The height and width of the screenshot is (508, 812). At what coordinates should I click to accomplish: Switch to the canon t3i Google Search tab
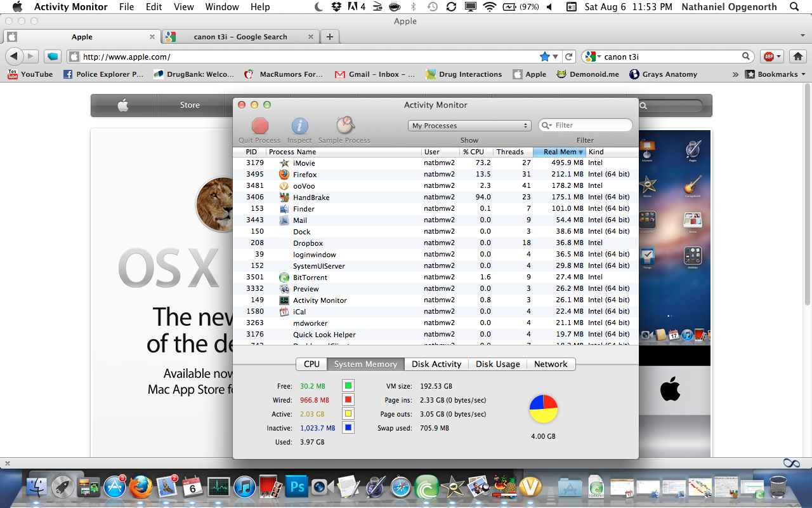coord(241,37)
